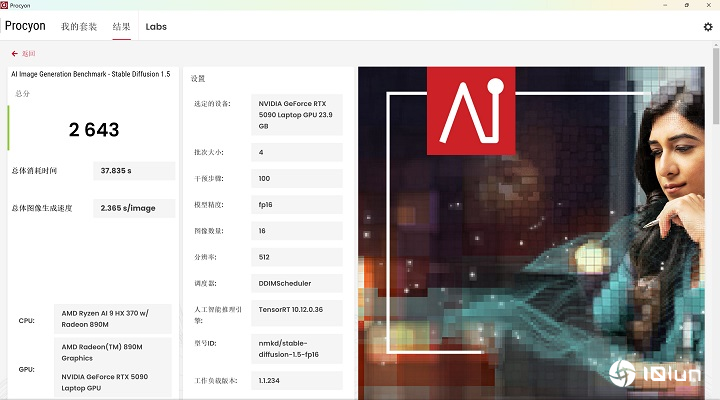Switch to the 我的套装 tab
The image size is (720, 400).
pos(79,27)
